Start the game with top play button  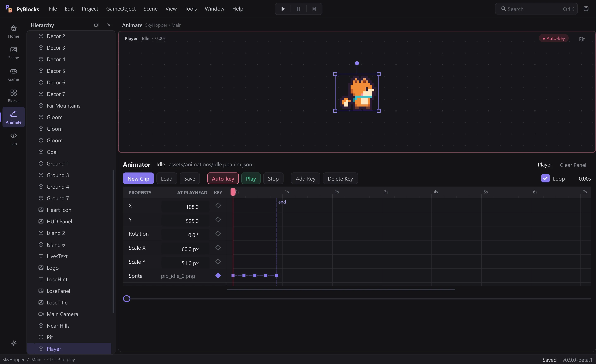283,9
